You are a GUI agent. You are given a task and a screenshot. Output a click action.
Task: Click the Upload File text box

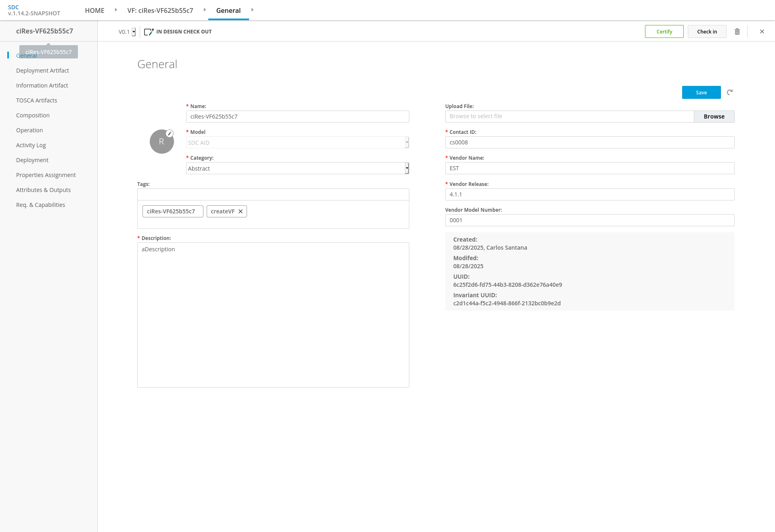(x=569, y=117)
